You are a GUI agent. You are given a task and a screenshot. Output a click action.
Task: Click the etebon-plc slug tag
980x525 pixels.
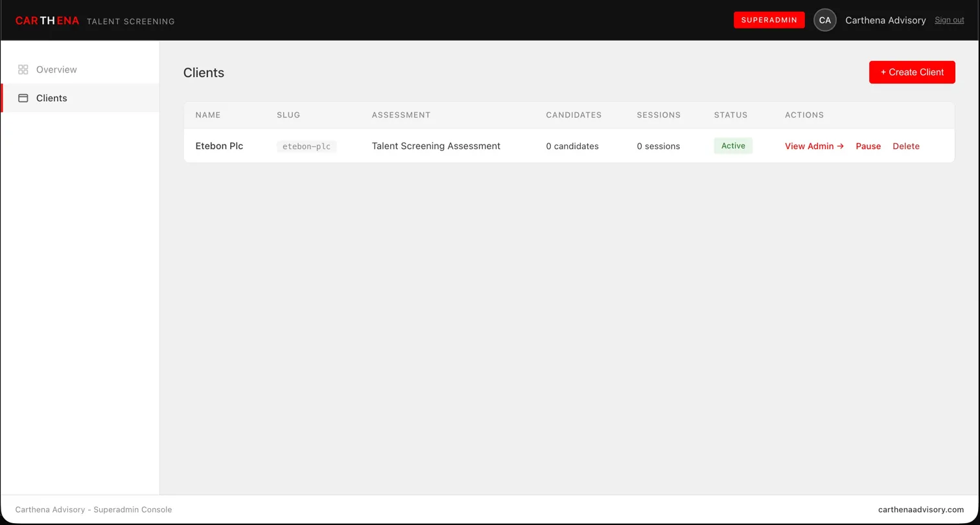click(307, 146)
